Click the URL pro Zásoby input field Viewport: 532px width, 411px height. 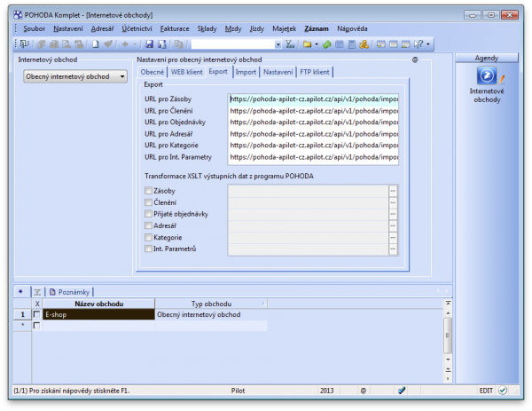click(313, 99)
